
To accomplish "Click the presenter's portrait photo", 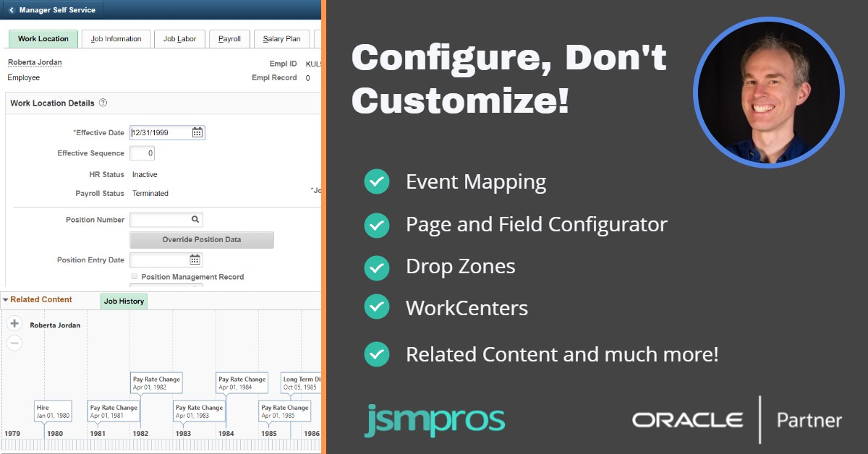I will [x=768, y=92].
